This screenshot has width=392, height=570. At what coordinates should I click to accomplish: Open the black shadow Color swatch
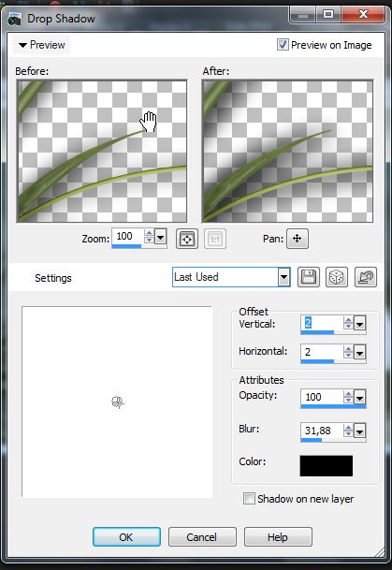[327, 466]
